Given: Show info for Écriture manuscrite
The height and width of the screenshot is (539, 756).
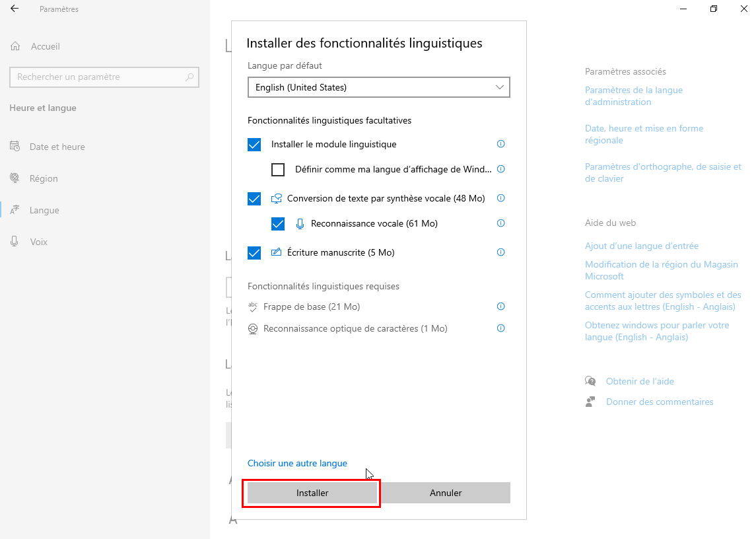Looking at the screenshot, I should click(500, 252).
